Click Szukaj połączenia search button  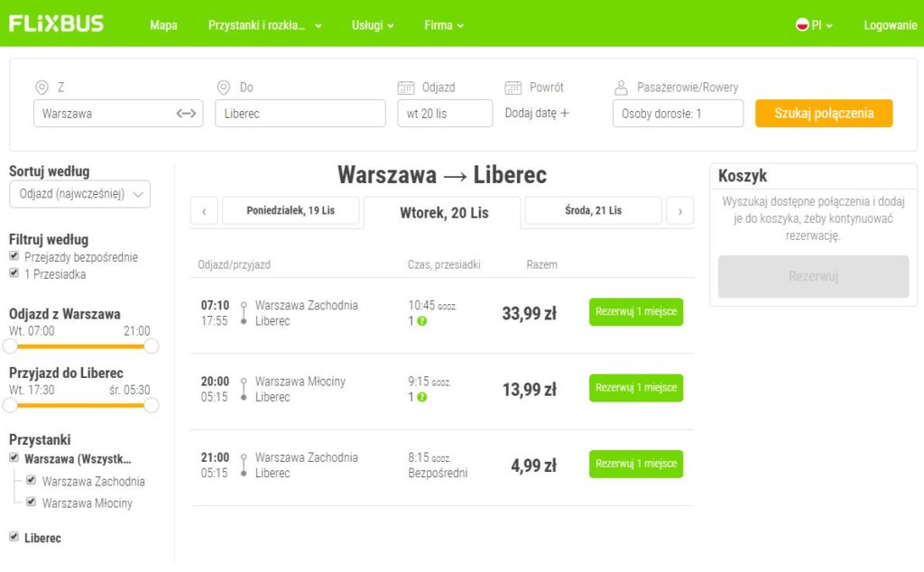(x=824, y=113)
